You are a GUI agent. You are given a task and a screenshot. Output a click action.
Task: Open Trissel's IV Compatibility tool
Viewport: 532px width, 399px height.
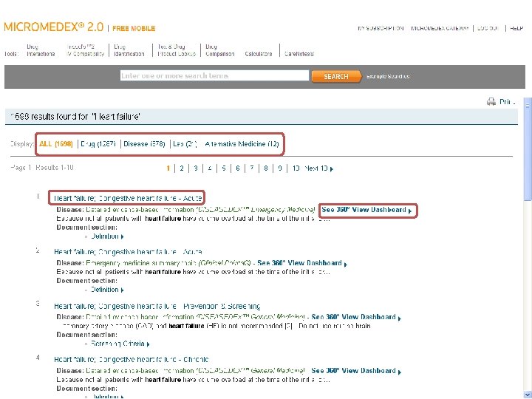85,50
